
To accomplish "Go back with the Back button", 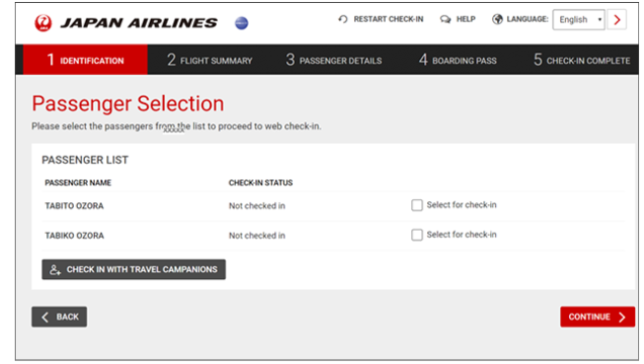I will (59, 317).
